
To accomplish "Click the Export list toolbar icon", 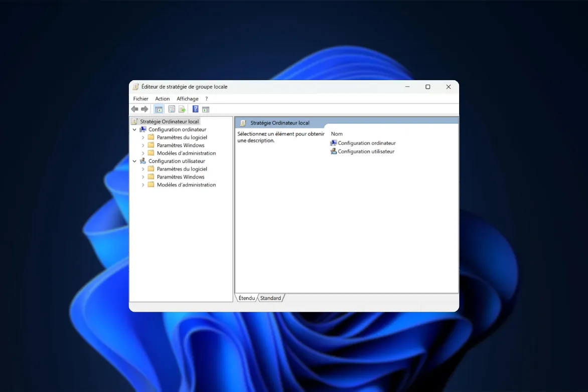I will click(182, 109).
